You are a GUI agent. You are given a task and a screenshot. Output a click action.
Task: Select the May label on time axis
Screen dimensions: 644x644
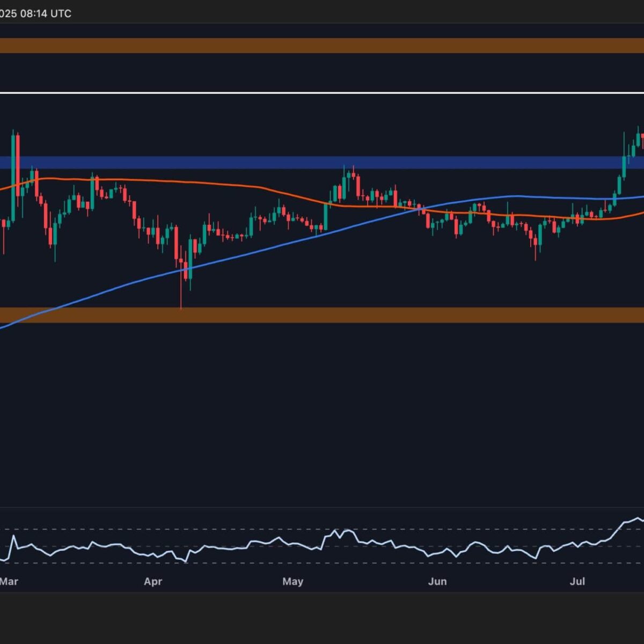pos(292,581)
